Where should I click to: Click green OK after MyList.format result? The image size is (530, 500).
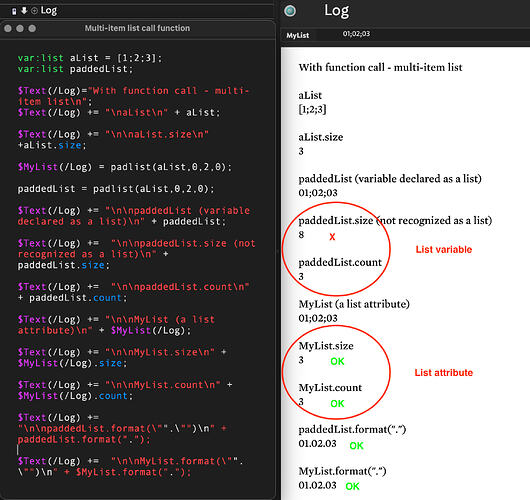click(352, 486)
